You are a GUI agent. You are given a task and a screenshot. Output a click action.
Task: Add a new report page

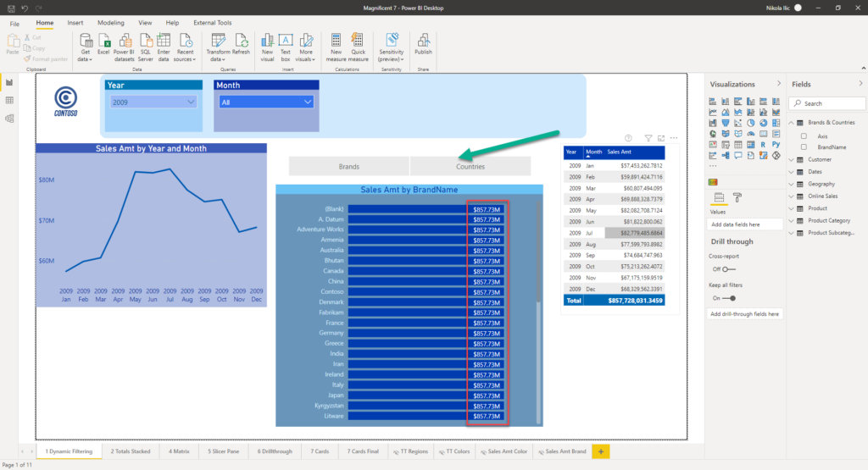601,451
